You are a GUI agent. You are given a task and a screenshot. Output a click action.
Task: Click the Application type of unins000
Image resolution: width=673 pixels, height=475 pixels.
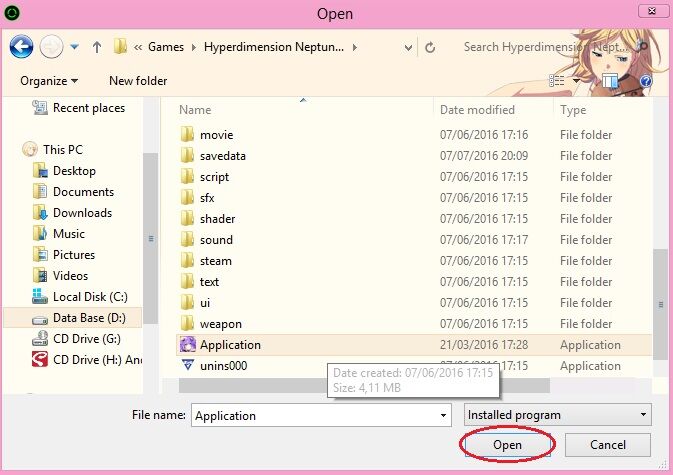pos(590,366)
